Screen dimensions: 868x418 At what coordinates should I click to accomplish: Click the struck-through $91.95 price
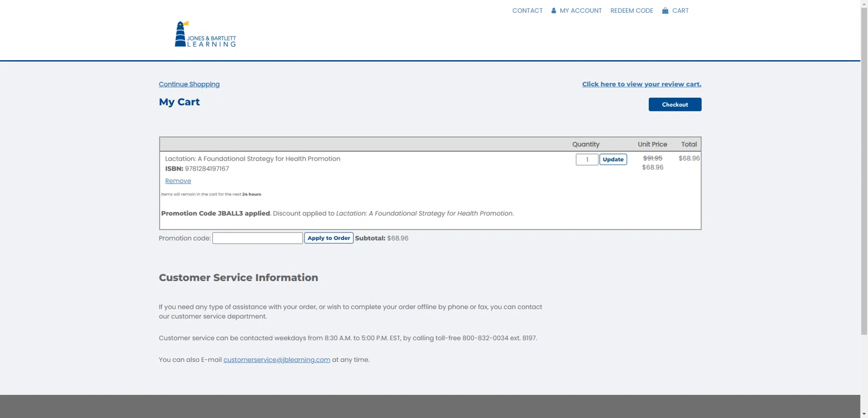click(x=653, y=158)
